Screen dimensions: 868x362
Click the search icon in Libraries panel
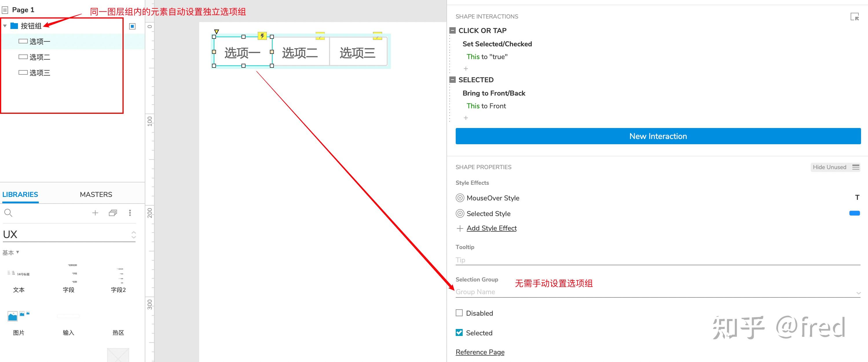[x=8, y=213]
